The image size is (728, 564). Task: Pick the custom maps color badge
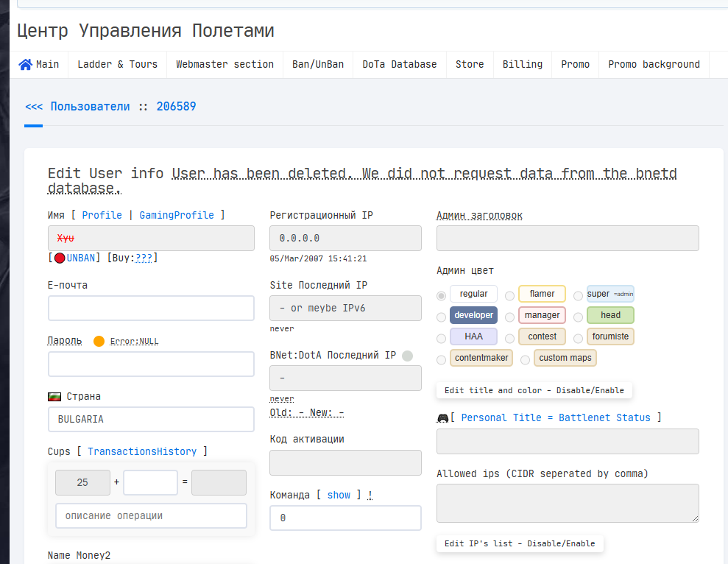pyautogui.click(x=565, y=358)
